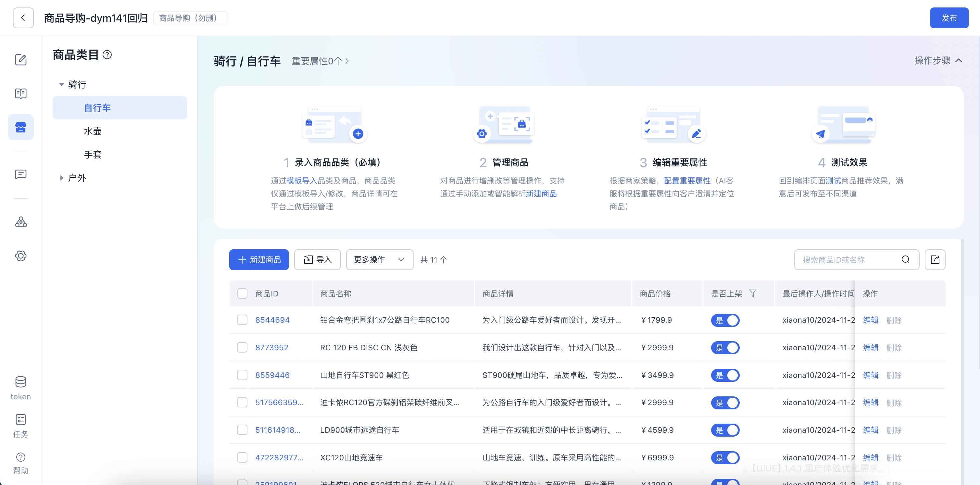Open the 是否上架 filter funnel icon
The width and height of the screenshot is (980, 485).
coord(752,293)
